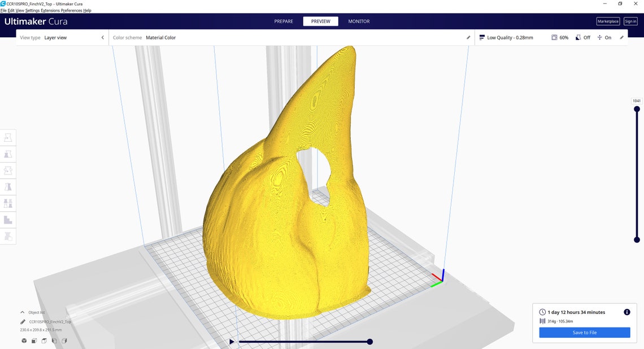Image resolution: width=644 pixels, height=349 pixels.
Task: Collapse the view type panel chevron
Action: pyautogui.click(x=103, y=37)
